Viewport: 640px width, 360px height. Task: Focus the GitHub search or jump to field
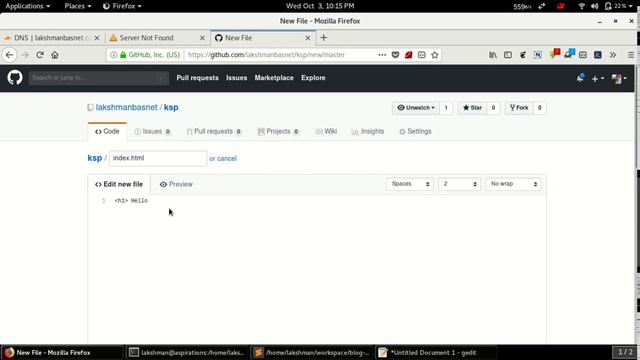coord(98,78)
